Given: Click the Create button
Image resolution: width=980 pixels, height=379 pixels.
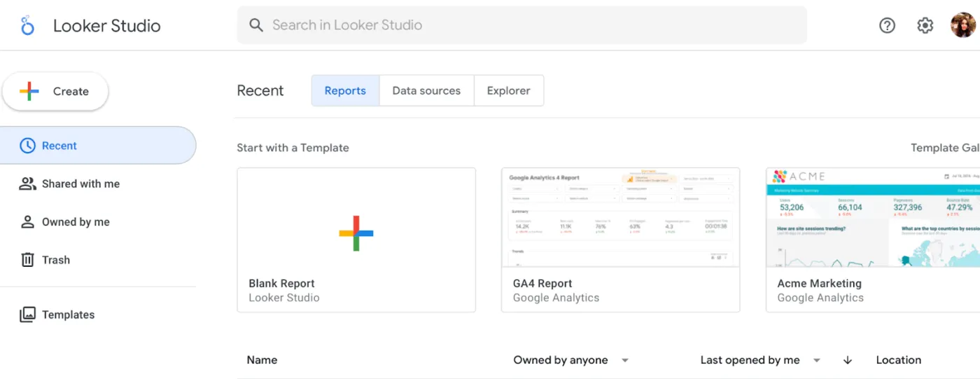Looking at the screenshot, I should pyautogui.click(x=55, y=91).
